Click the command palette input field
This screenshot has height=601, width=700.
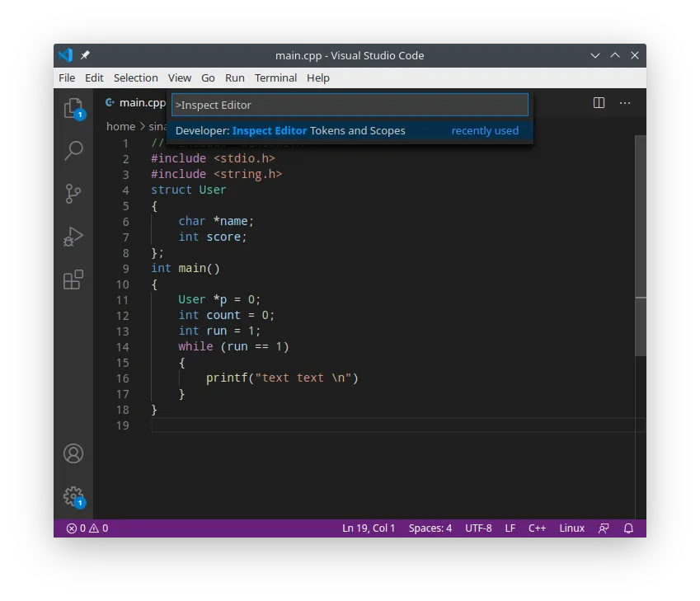tap(350, 105)
